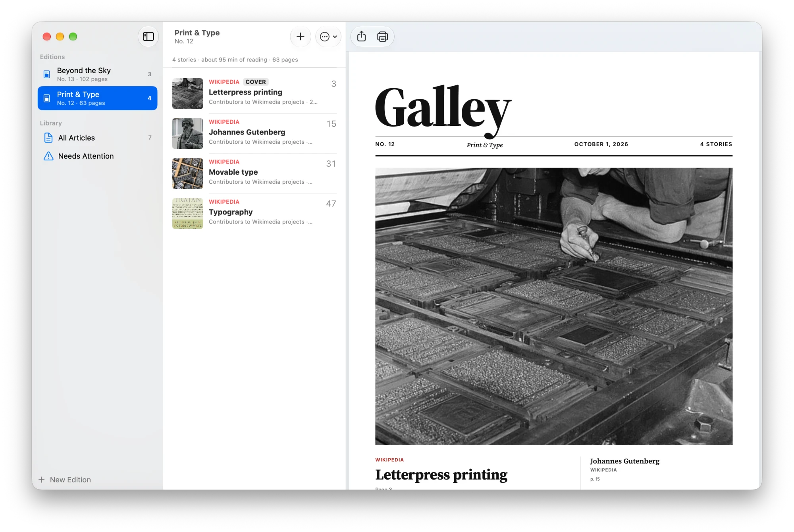Click the Johannes Gutenberg portrait thumbnail
794x532 pixels.
pos(187,133)
